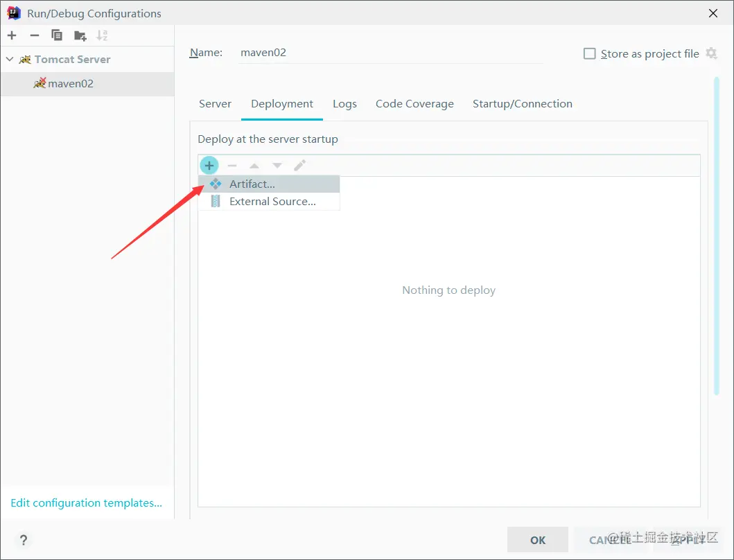Add new configuration with plus icon

tap(12, 35)
